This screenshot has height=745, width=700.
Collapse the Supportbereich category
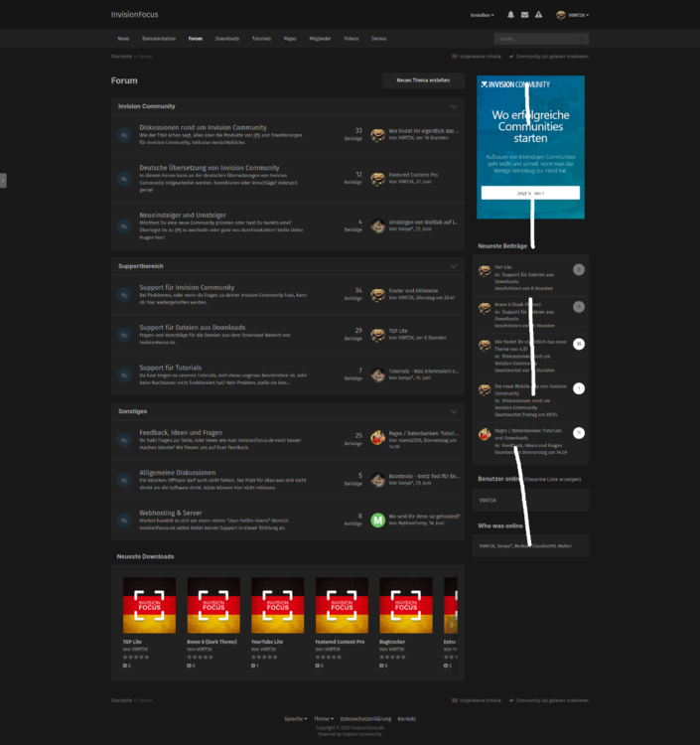point(454,266)
